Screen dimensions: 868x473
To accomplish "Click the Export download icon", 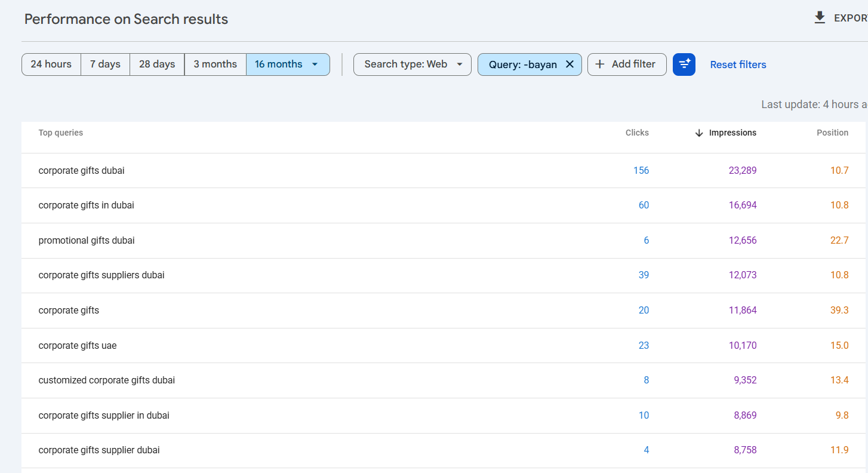I will (x=820, y=18).
